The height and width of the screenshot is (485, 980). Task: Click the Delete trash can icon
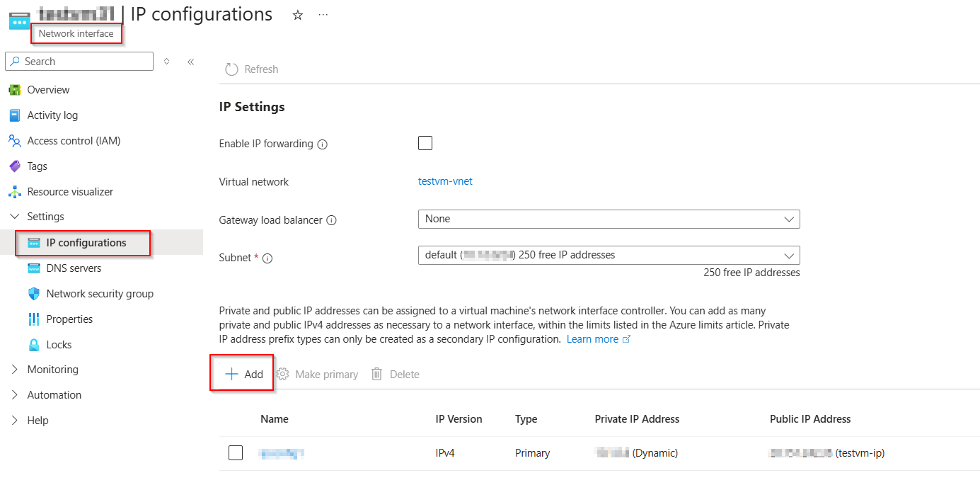pos(377,374)
